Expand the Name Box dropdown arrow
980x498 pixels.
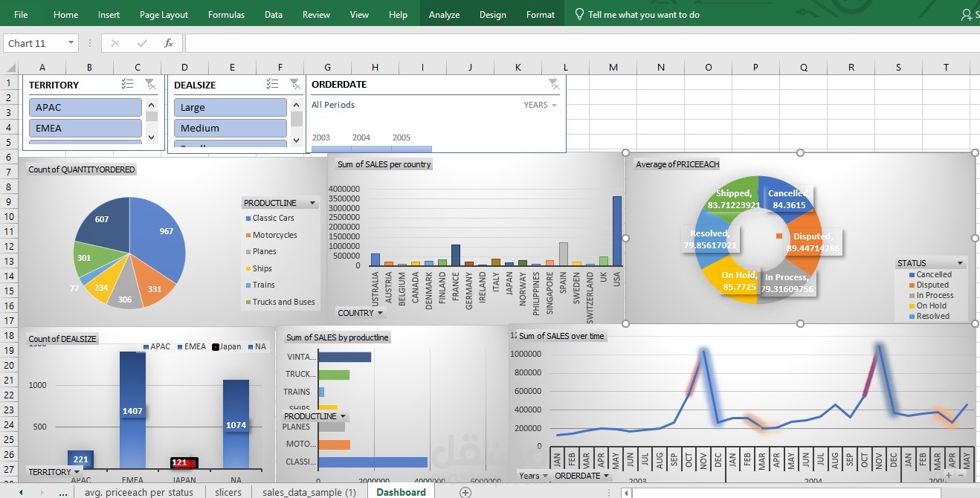click(x=71, y=43)
